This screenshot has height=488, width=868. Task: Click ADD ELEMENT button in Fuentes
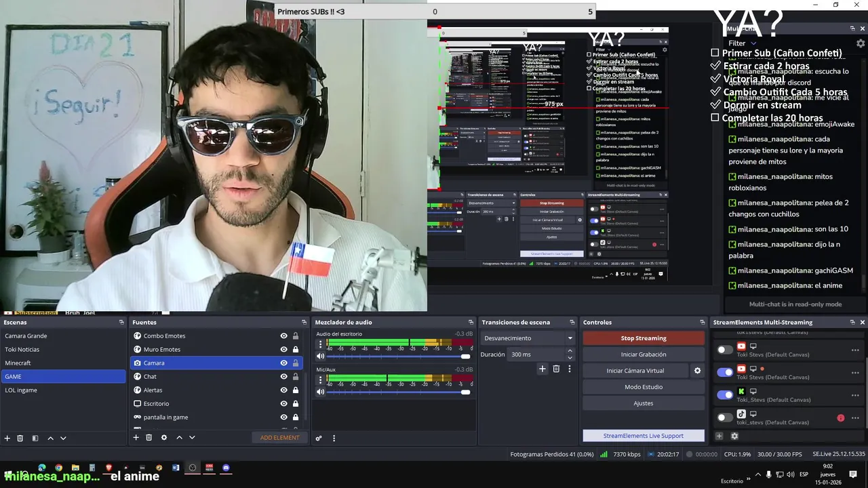(279, 438)
